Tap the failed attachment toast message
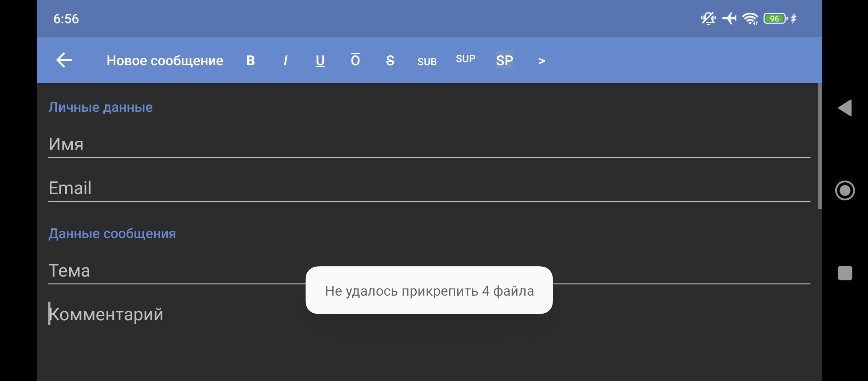This screenshot has width=868, height=381. click(429, 290)
